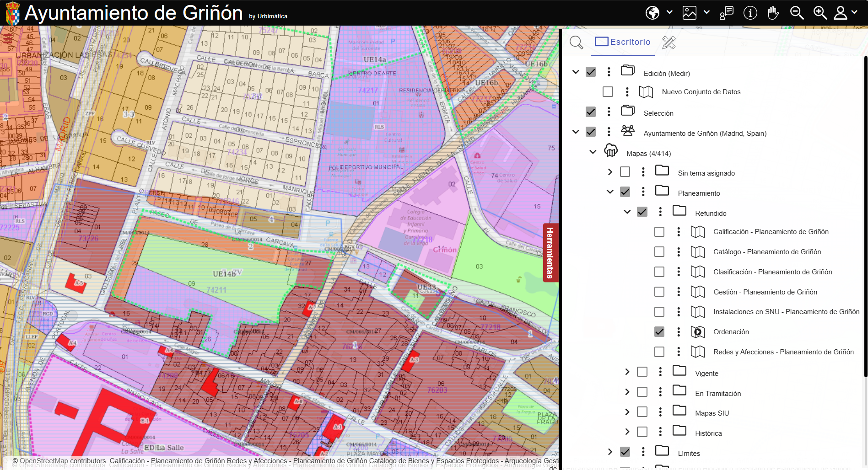Click the layer panel vertical scrollbar

pyautogui.click(x=865, y=215)
